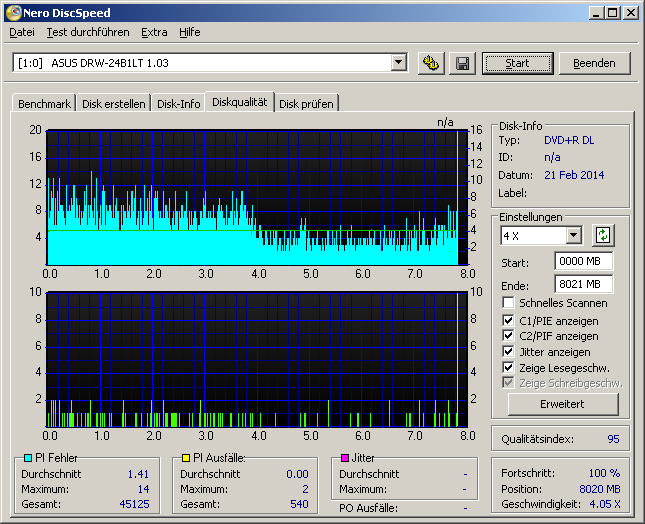Screen dimensions: 645x524
Task: Switch to the Disk erstellen tab
Action: (x=114, y=104)
